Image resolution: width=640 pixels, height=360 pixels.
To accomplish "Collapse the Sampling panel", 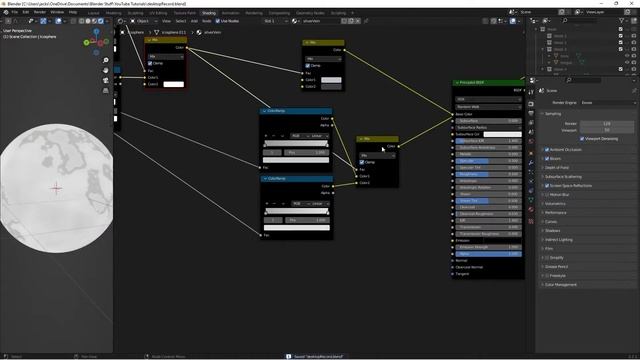I will coord(552,113).
